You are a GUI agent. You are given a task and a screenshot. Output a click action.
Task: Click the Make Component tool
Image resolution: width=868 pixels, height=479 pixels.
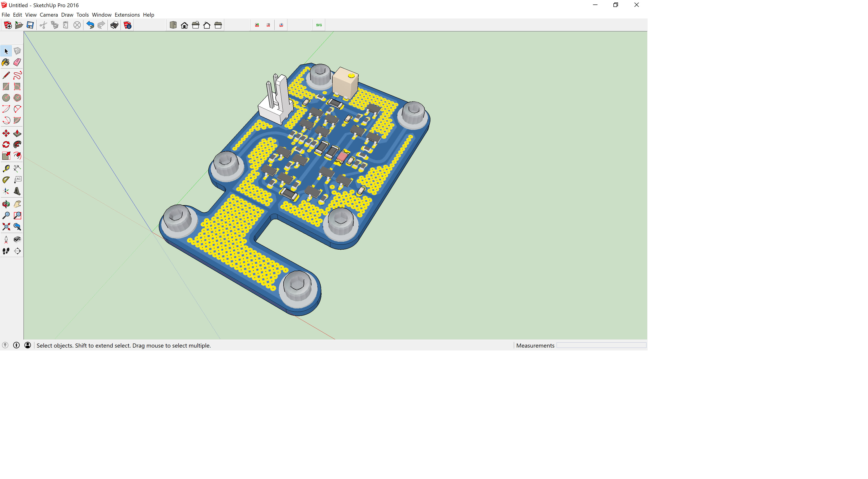18,51
